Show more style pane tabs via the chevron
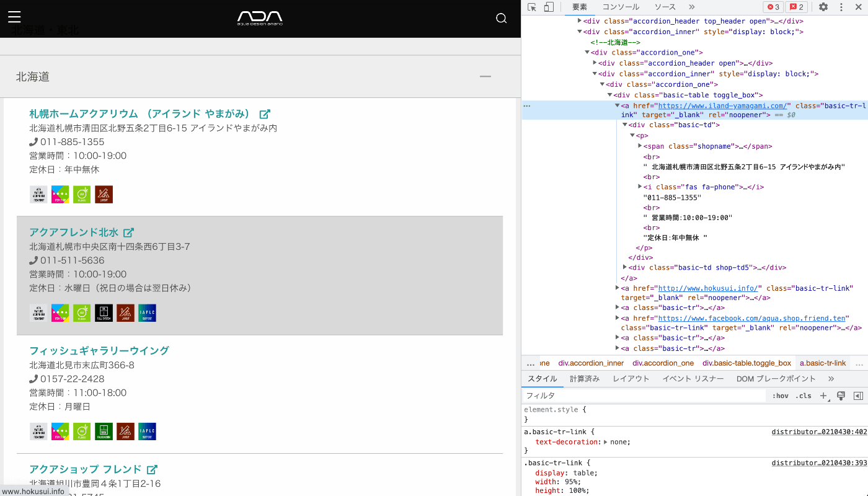868x496 pixels. coord(831,379)
